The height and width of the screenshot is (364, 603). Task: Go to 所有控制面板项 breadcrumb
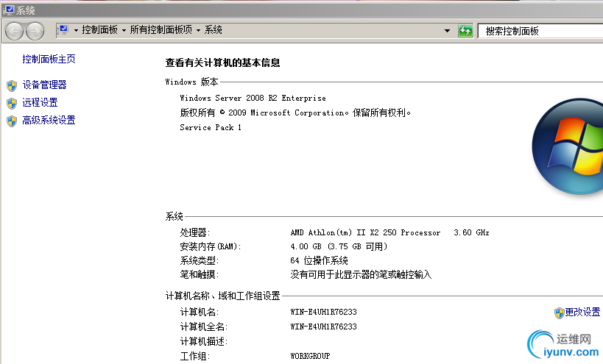(x=161, y=30)
